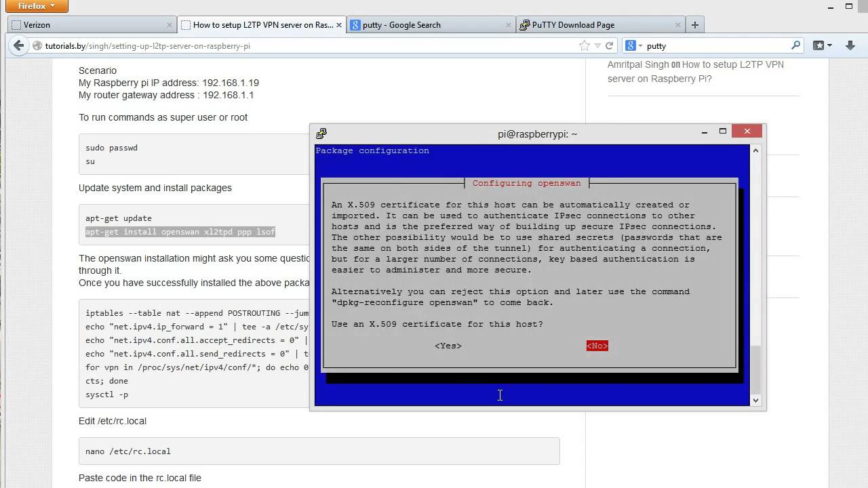Bookmark this page with the star icon
Screen dimensions: 868x488
click(x=584, y=45)
